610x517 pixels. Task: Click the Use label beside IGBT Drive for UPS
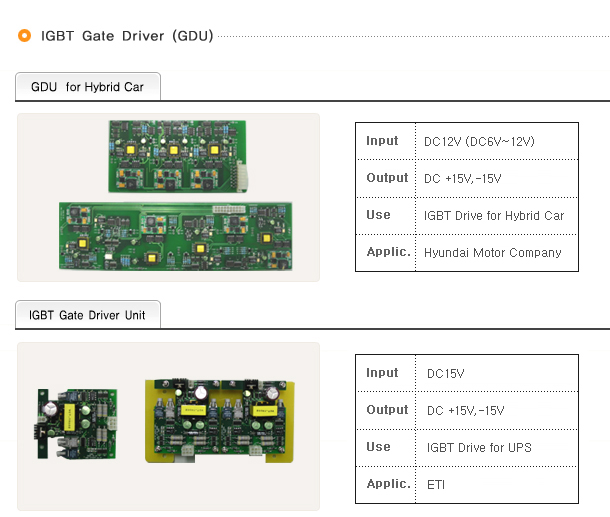[x=378, y=447]
